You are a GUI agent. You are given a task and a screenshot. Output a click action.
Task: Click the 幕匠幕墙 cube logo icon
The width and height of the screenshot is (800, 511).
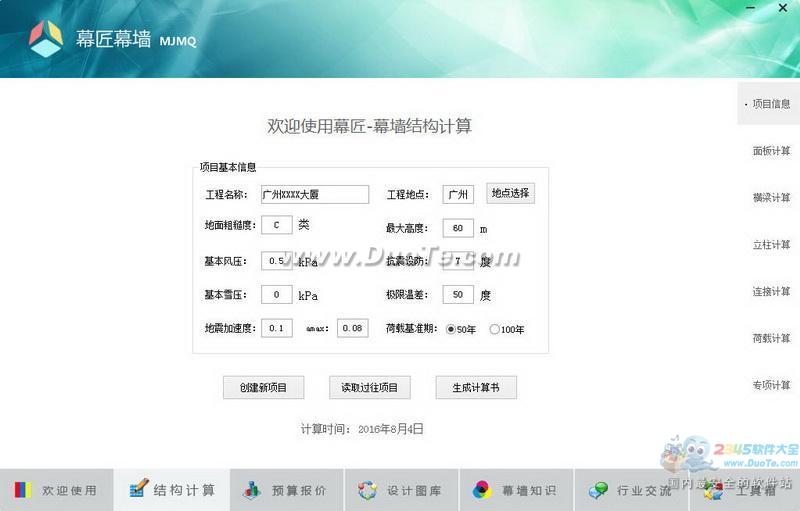click(x=46, y=38)
